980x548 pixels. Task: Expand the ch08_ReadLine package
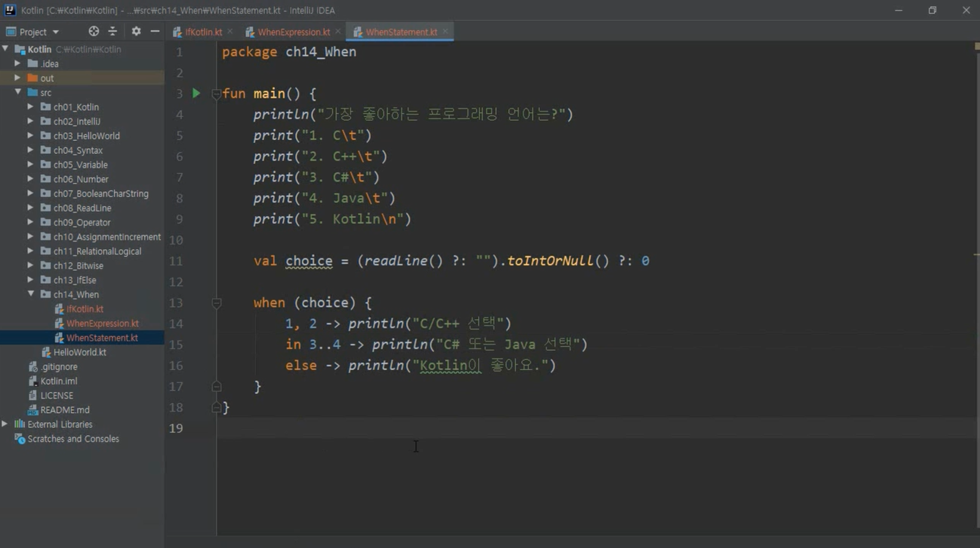tap(30, 207)
